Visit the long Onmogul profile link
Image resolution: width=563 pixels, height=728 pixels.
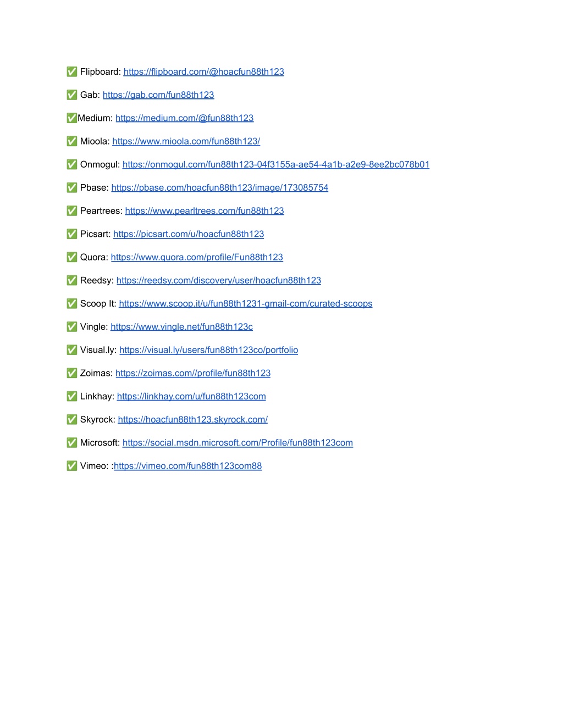point(276,164)
